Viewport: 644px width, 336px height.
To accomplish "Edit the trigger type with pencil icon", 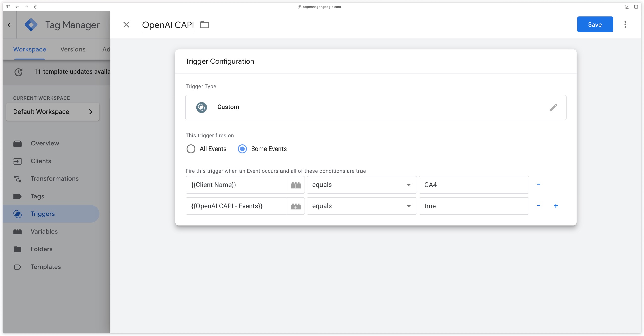I will 553,107.
